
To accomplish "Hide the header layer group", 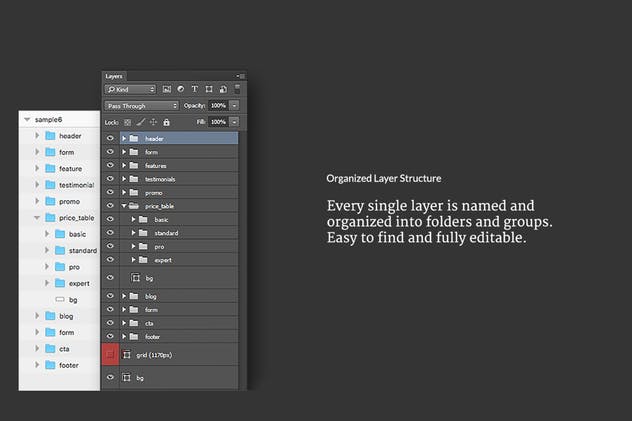I will point(110,138).
